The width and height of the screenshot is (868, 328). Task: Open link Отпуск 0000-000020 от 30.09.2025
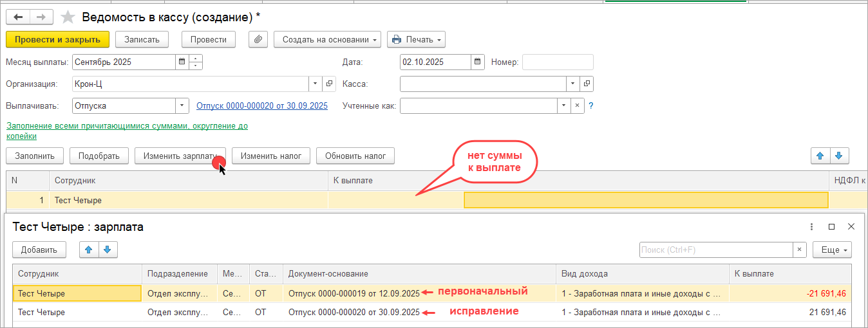(261, 105)
